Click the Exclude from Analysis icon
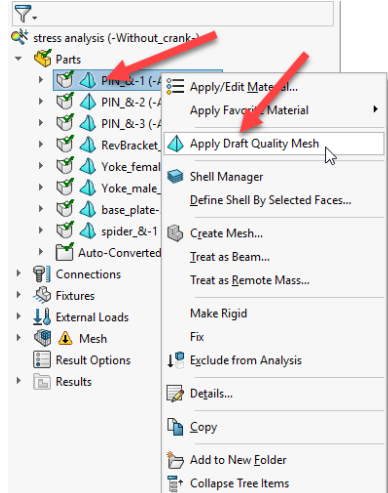The image size is (388, 493). pos(175,360)
